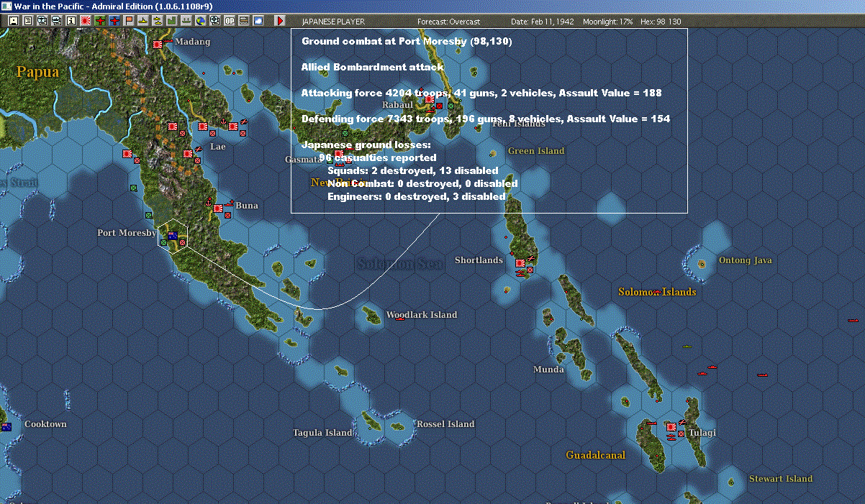Click the single yellow ship toolbar icon
Screen dimensions: 865x504
[x=142, y=21]
